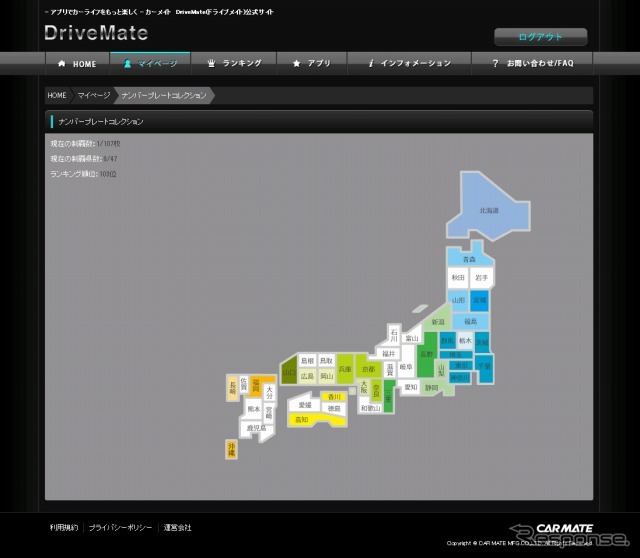Screen dimensions: 640x558
Task: Select 福島 prefecture on the map
Action: [471, 322]
